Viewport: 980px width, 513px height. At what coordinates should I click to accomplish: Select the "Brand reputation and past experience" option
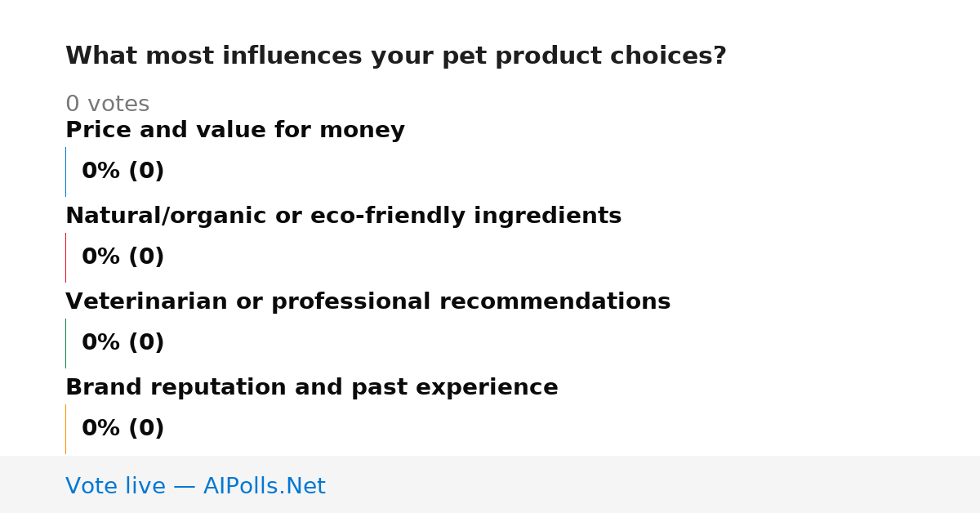click(312, 388)
